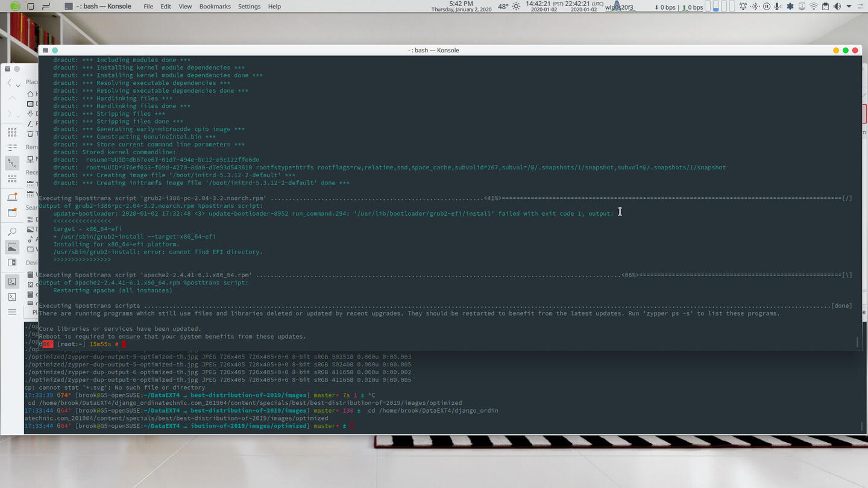Open the View menu
The image size is (868, 488).
point(185,7)
